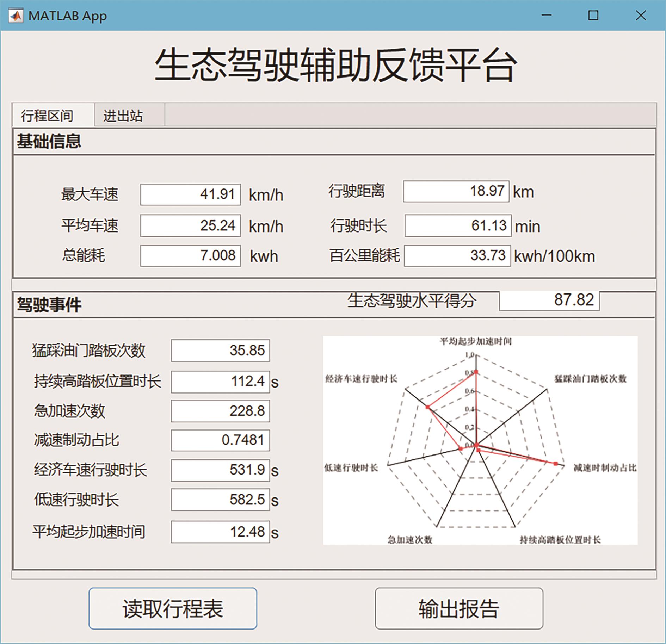666x644 pixels.
Task: Click the 输出报告 button
Action: [x=459, y=608]
